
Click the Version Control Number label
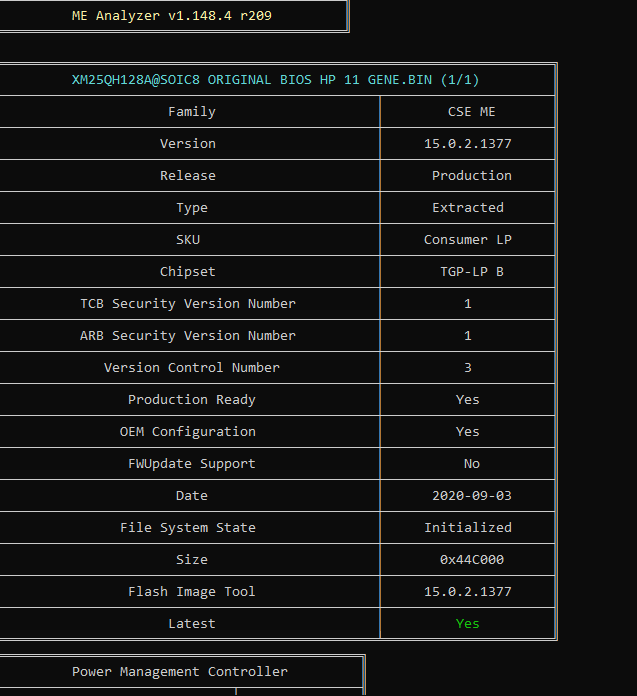tap(192, 368)
